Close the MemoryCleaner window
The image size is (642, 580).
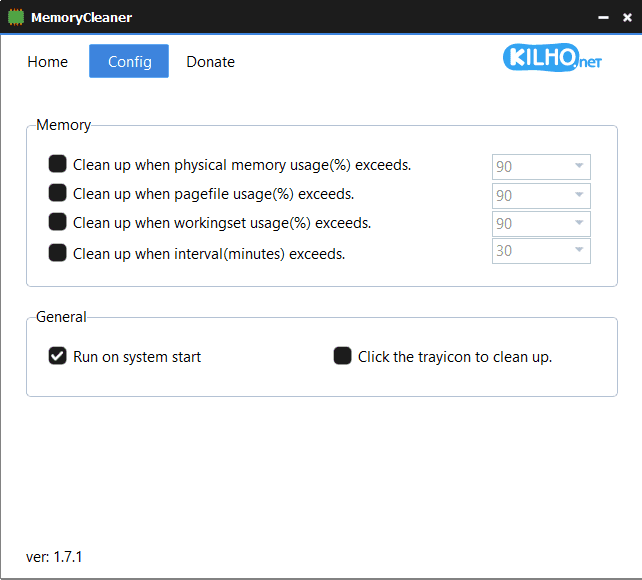point(627,18)
